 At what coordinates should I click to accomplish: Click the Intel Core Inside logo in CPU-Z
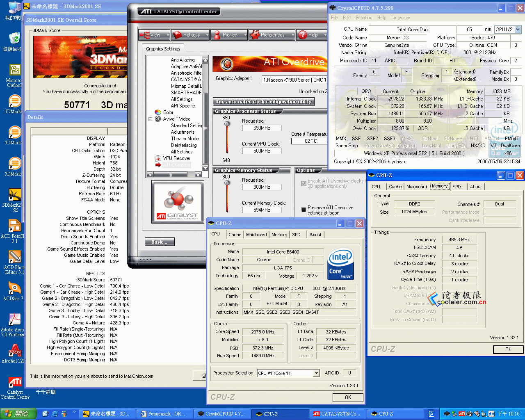tap(341, 265)
